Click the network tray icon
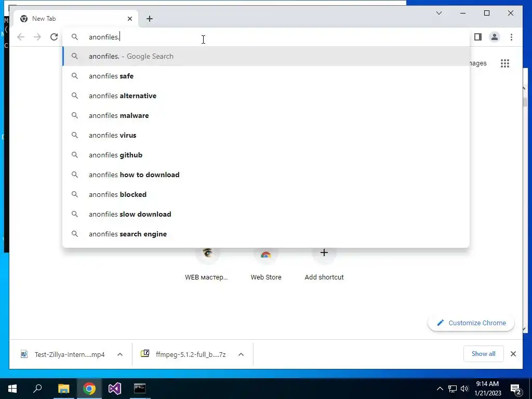 (453, 389)
